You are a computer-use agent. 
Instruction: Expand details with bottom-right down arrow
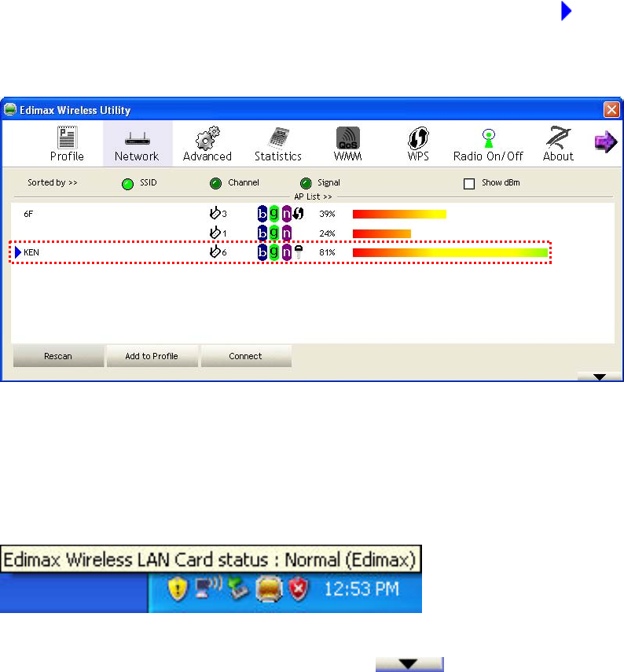click(599, 376)
